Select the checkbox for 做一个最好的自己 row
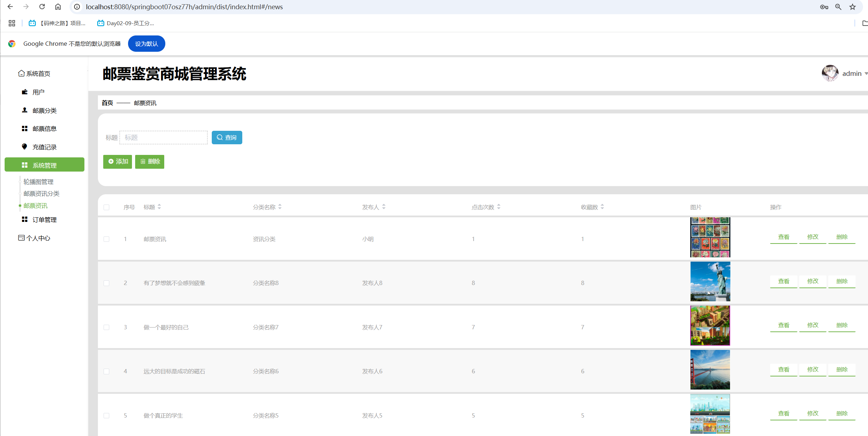 coord(106,327)
